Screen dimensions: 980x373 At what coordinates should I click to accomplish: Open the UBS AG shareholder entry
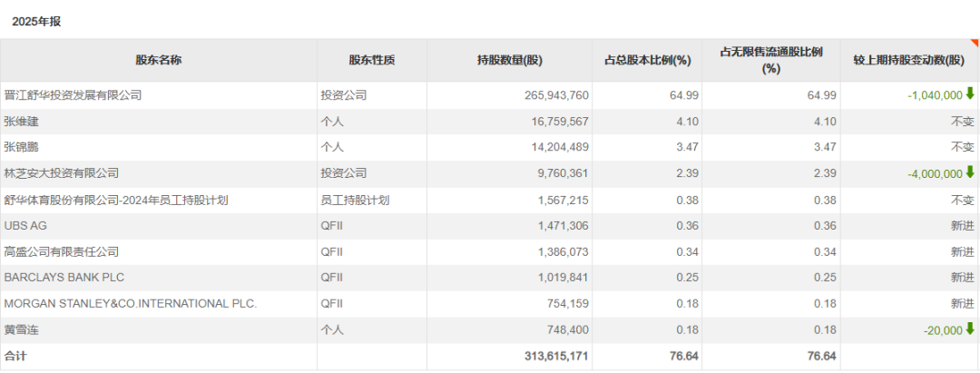pyautogui.click(x=26, y=226)
